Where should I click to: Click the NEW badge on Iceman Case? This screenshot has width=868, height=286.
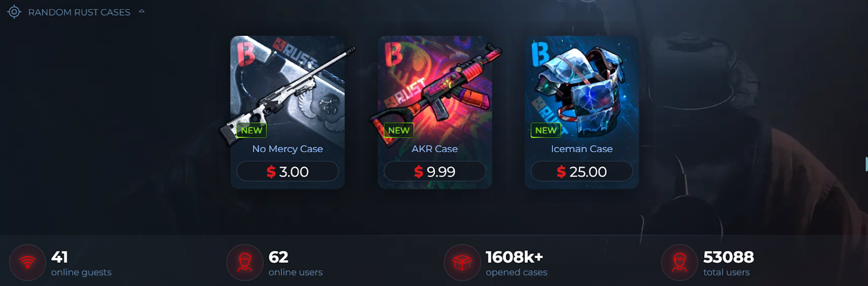pos(546,131)
